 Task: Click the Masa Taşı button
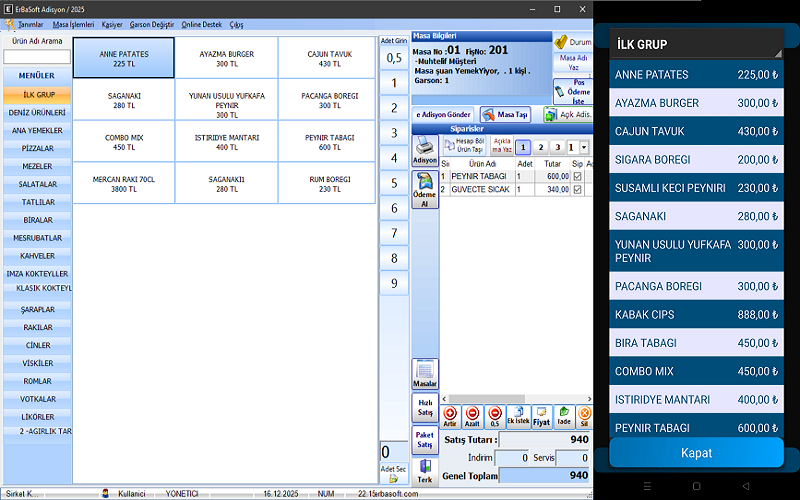(x=505, y=115)
